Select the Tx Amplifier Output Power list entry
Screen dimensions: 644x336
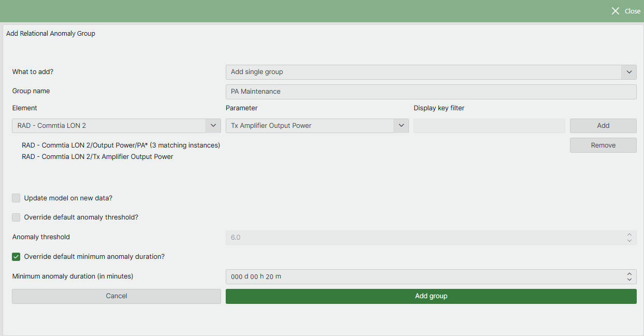(97, 157)
